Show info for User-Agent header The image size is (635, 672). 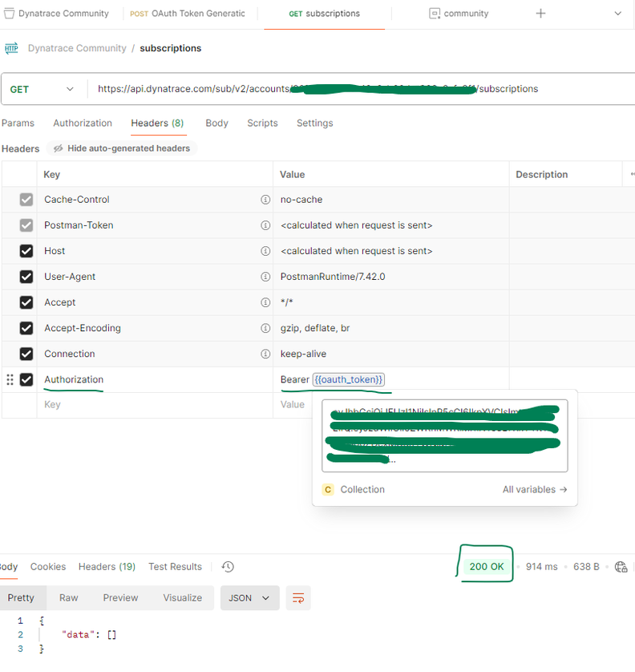coord(265,277)
